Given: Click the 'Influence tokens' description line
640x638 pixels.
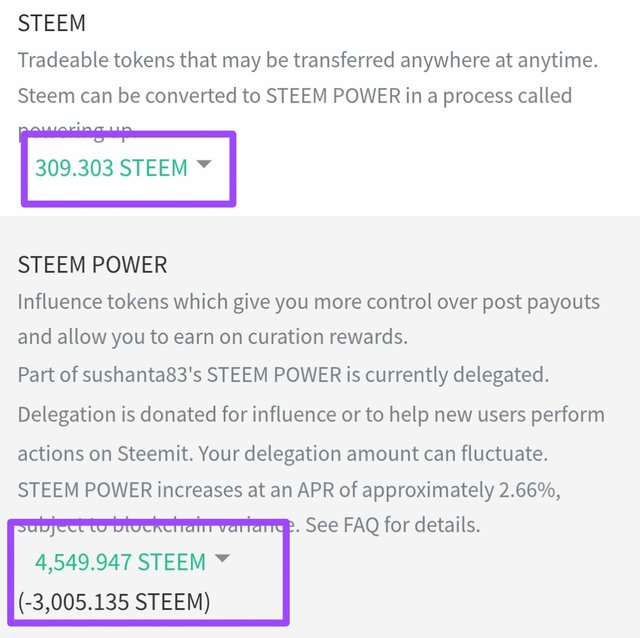Looking at the screenshot, I should [308, 302].
